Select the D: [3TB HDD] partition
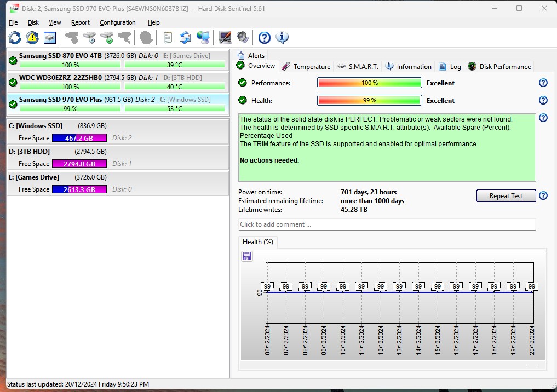This screenshot has width=557, height=392. [118, 158]
